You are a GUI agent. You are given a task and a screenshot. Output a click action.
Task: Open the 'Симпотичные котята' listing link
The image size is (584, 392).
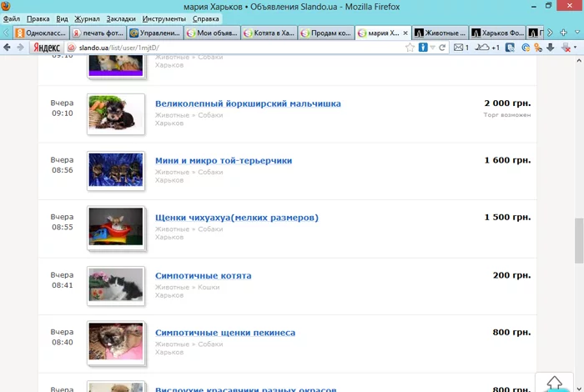pyautogui.click(x=203, y=275)
